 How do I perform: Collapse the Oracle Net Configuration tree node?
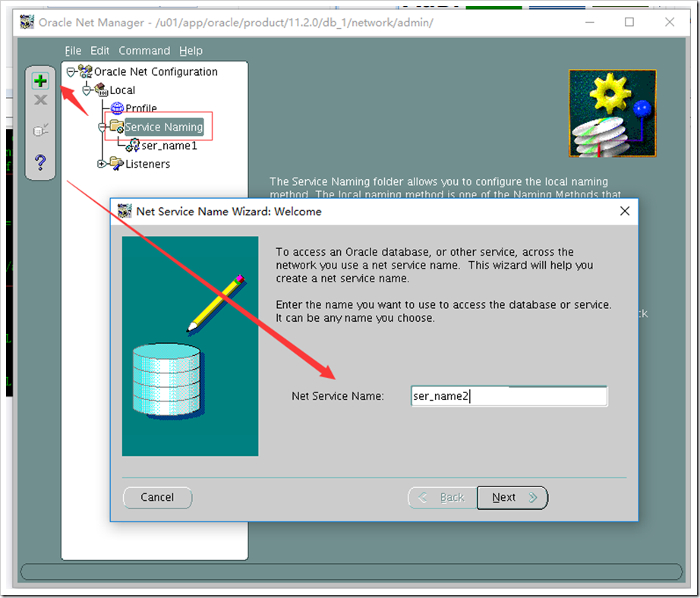71,72
